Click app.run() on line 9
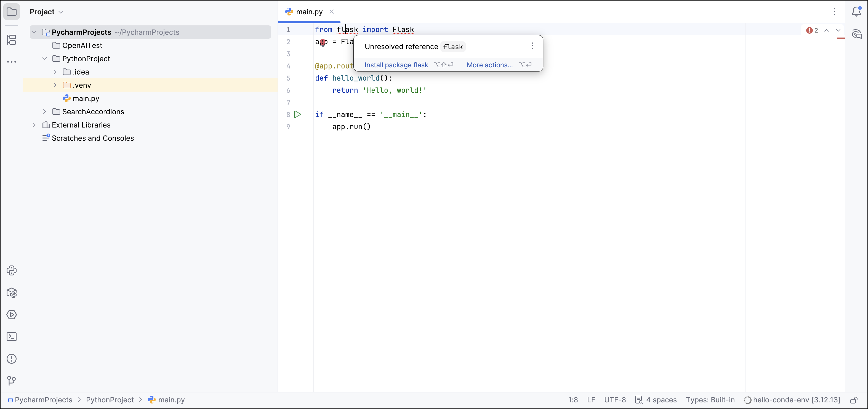 352,127
